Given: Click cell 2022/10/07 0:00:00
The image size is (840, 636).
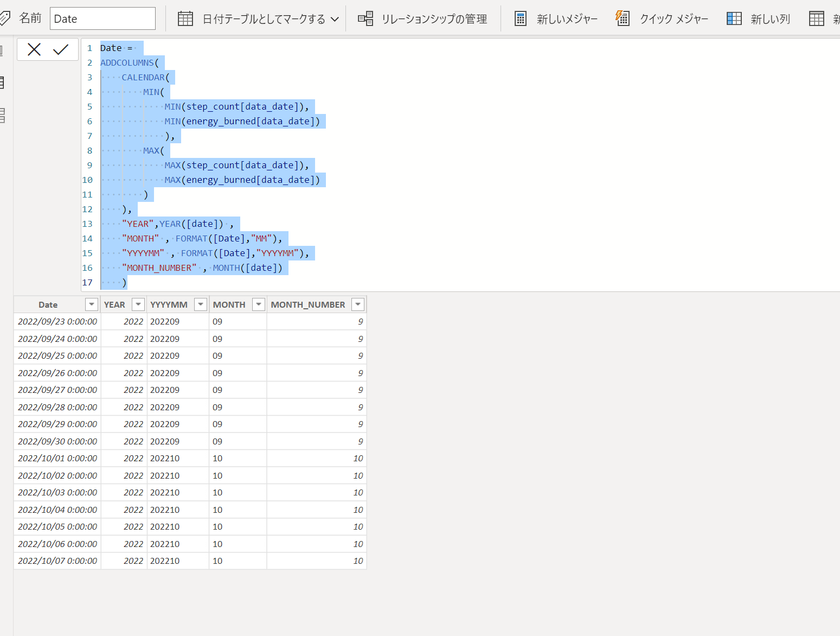Looking at the screenshot, I should [x=57, y=561].
